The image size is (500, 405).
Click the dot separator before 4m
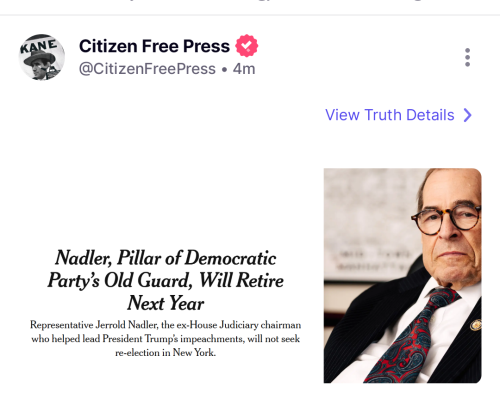pyautogui.click(x=224, y=70)
